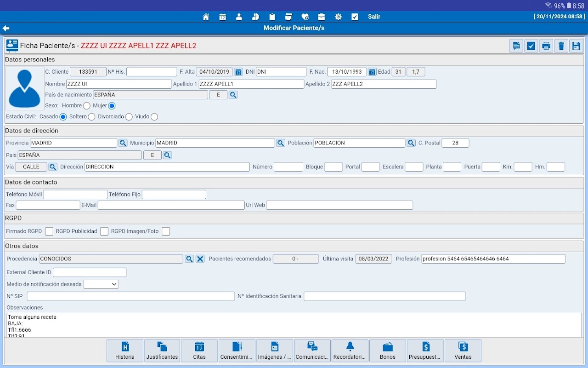Open the settings gear icon
Screen dimensions: 588x368
(x=338, y=17)
